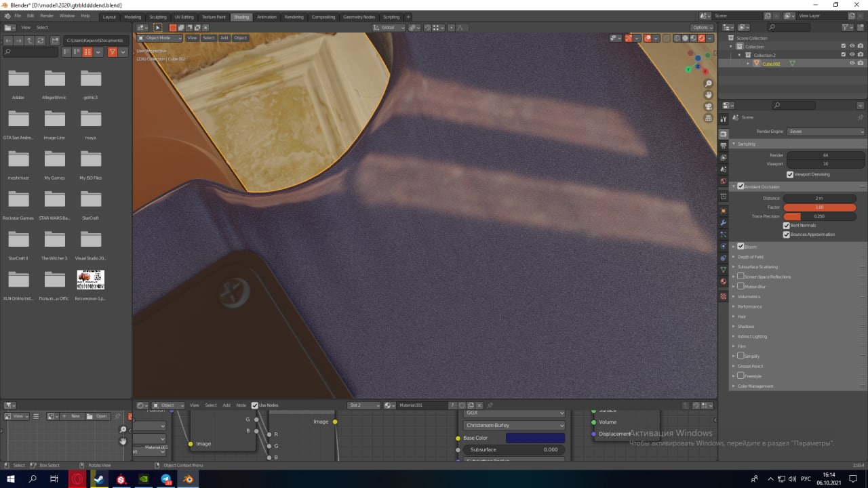This screenshot has width=868, height=488.
Task: Open Christensen-Burley subsurface method dropdown
Action: [x=514, y=425]
